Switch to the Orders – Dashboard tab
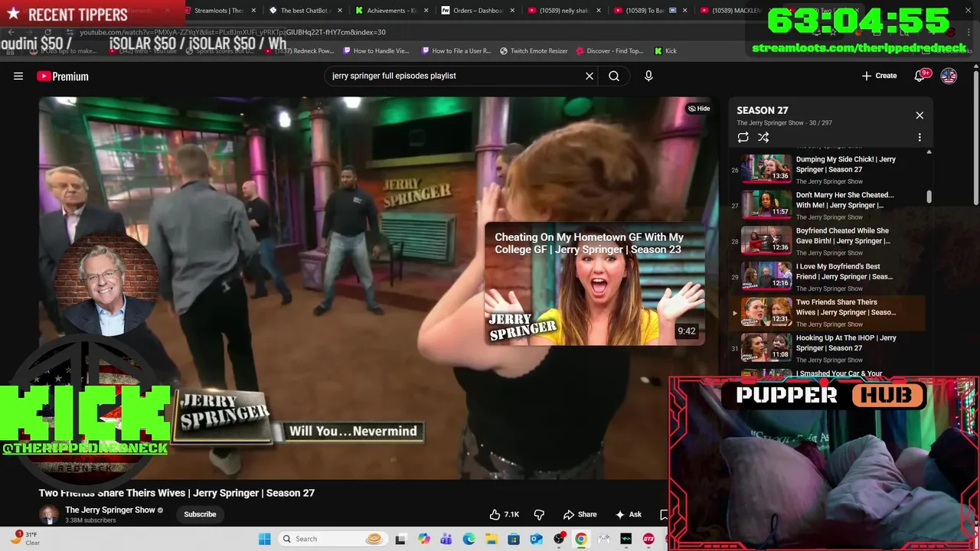The width and height of the screenshot is (980, 551). click(478, 11)
